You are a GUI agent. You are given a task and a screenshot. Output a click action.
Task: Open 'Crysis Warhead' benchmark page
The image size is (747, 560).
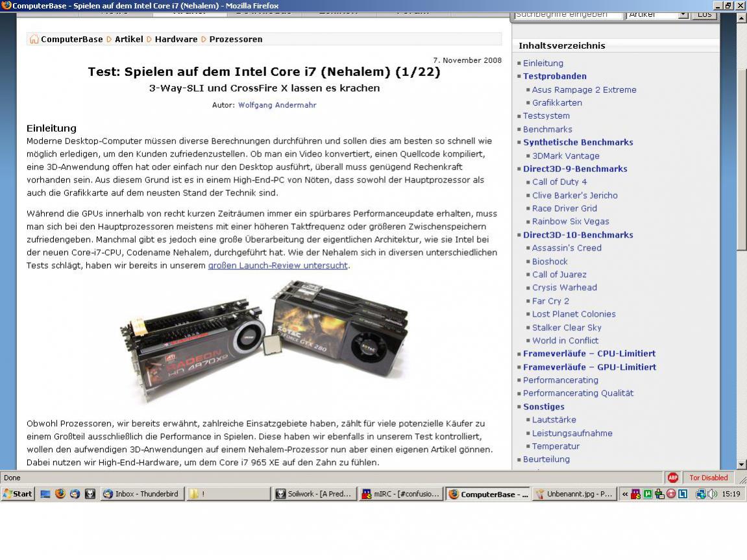point(564,287)
